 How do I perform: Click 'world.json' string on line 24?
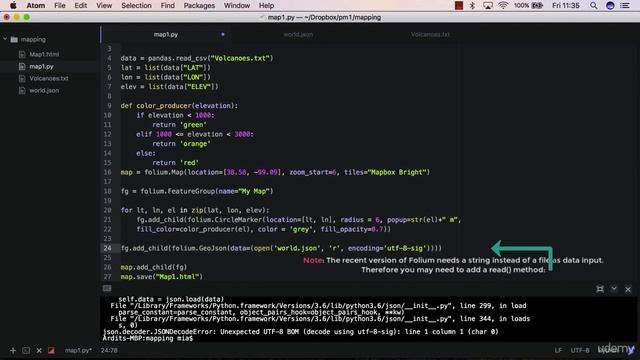click(297, 248)
